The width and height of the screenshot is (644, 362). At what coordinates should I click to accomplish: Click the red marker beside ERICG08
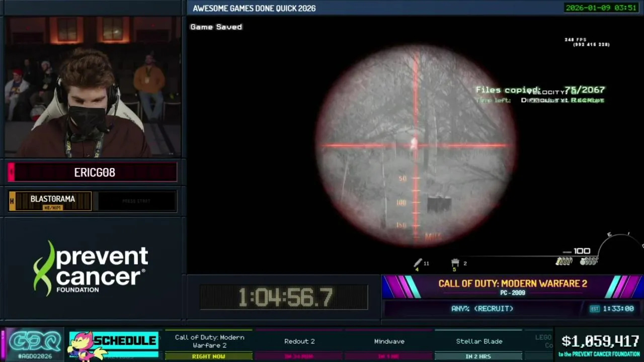(11, 172)
